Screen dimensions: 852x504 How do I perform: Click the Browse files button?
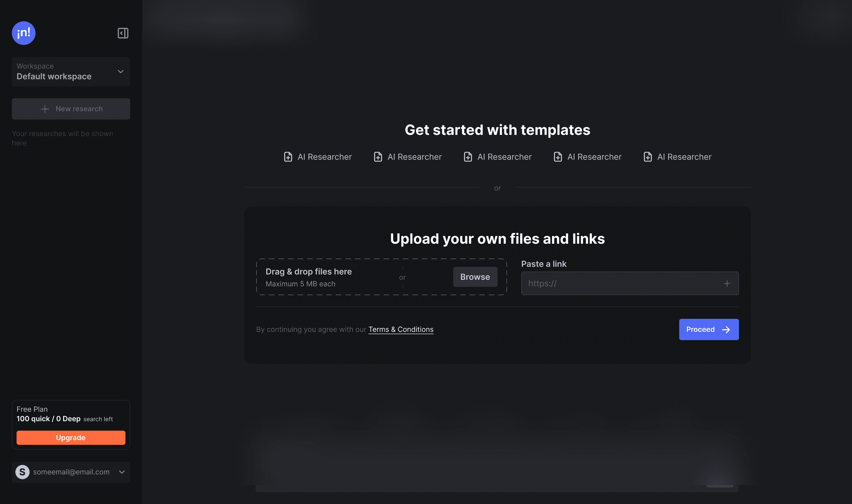475,277
